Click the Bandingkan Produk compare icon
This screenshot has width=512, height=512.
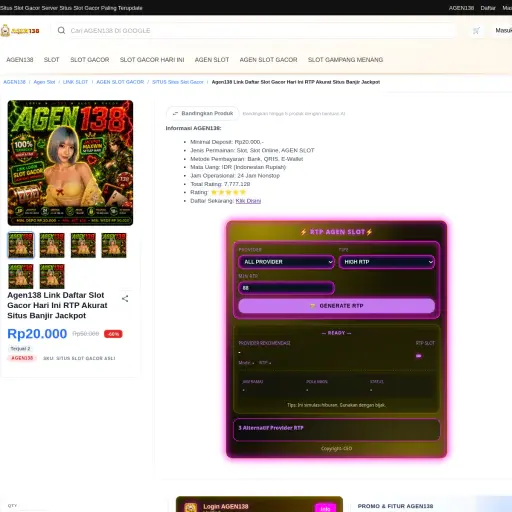pyautogui.click(x=175, y=113)
